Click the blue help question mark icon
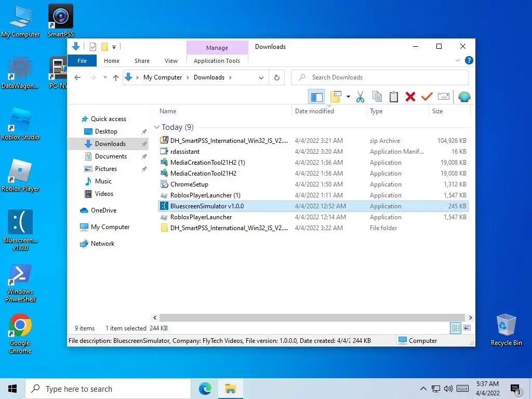 (469, 60)
